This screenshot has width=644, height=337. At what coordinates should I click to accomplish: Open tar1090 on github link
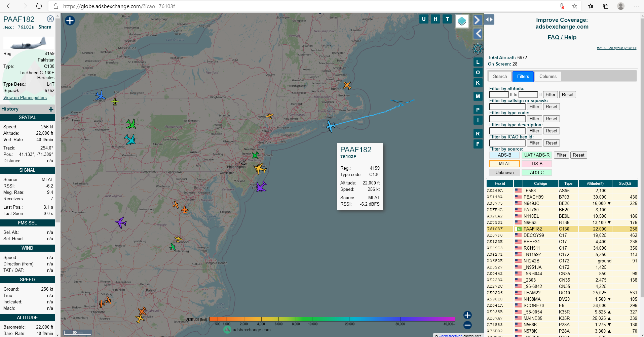[617, 48]
